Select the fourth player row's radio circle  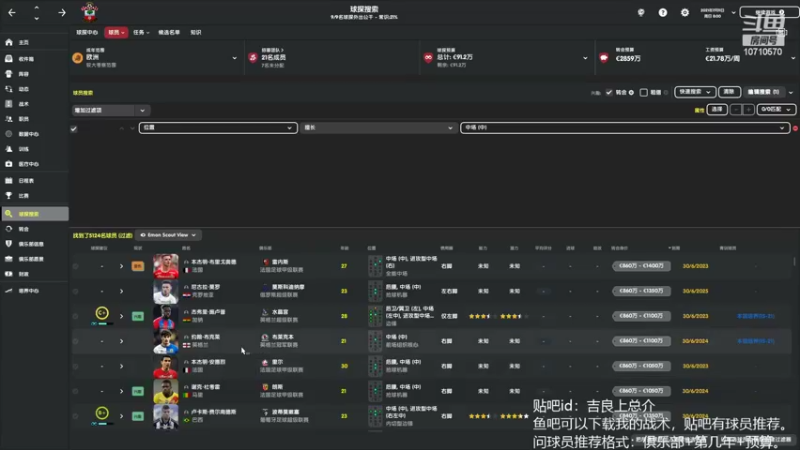click(76, 341)
